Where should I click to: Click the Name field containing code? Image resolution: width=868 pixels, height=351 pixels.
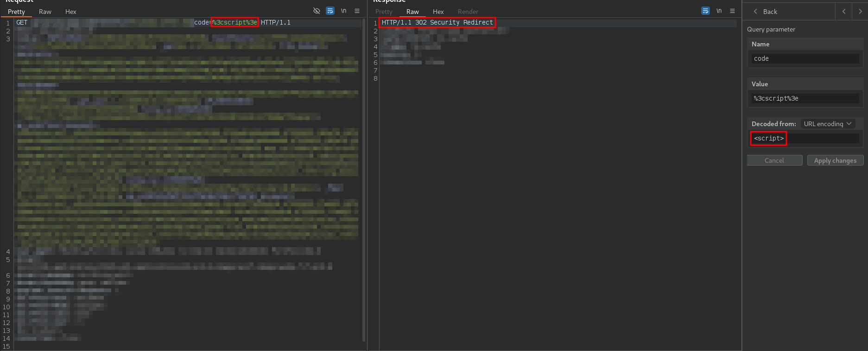[x=805, y=58]
